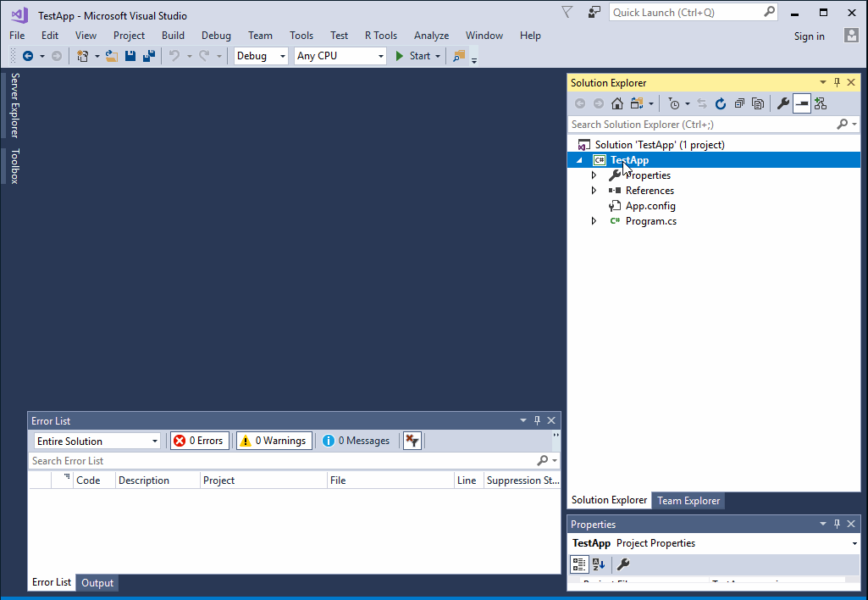Screen dimensions: 868x600
Task: Toggle Show All Files in Solution Explorer
Action: pyautogui.click(x=758, y=103)
